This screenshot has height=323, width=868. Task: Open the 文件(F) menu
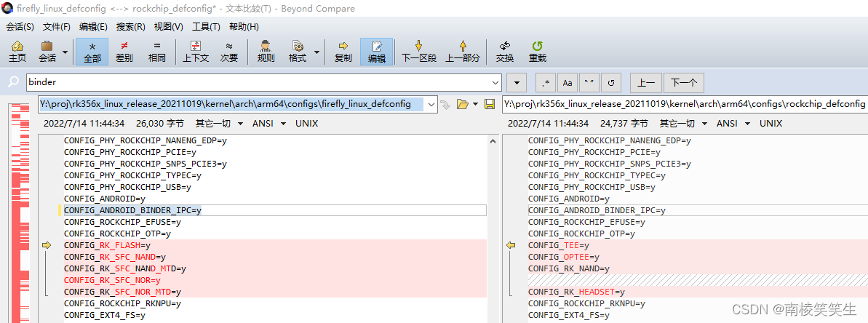(x=57, y=26)
